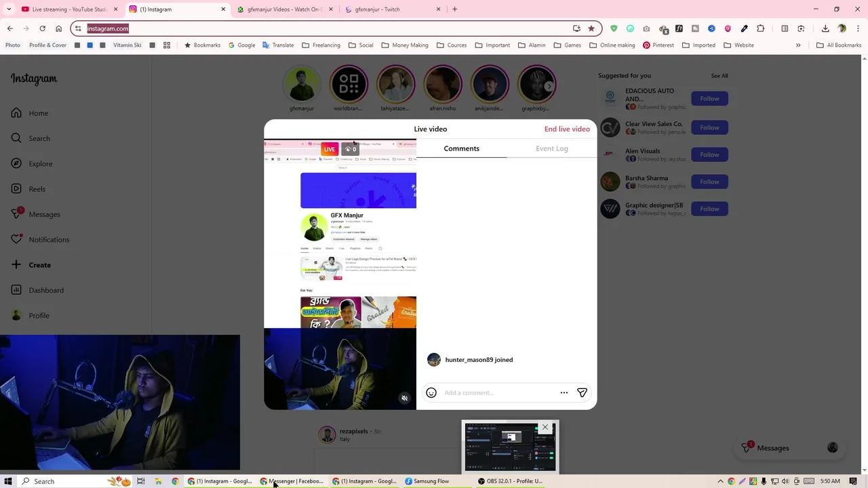This screenshot has width=868, height=488.
Task: Open anikjainde... story
Action: [489, 84]
